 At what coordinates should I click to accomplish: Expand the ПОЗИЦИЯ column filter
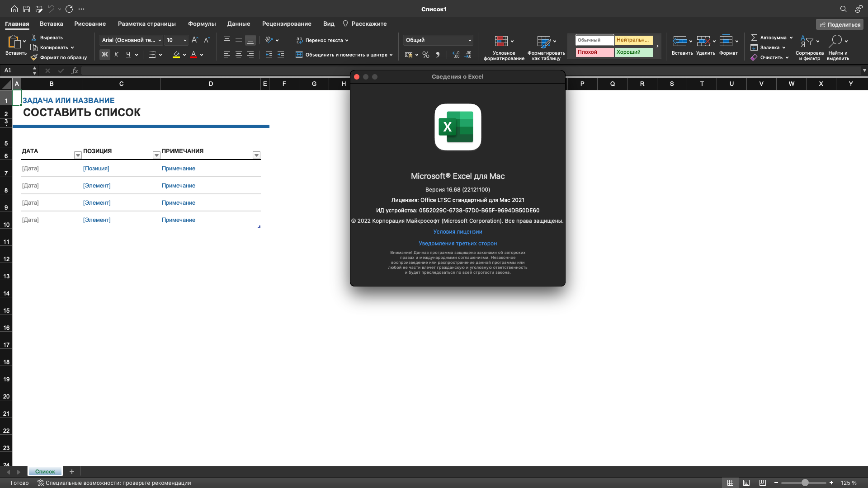(x=156, y=155)
